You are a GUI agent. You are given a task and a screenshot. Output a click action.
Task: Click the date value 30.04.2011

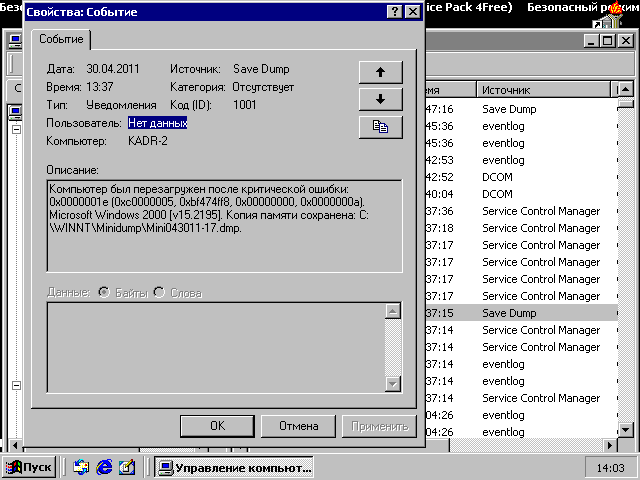tap(113, 69)
